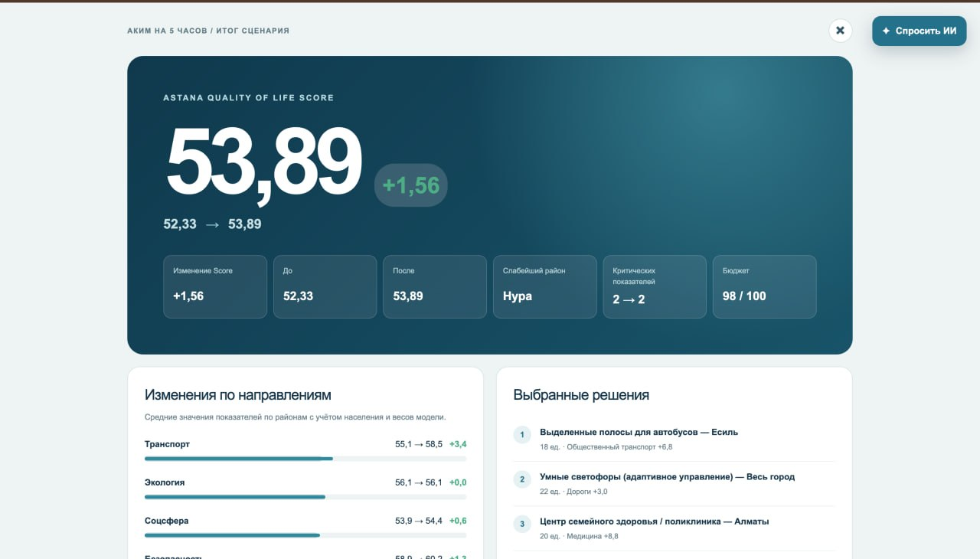Open the Слабейший район Нура card
The image size is (980, 559).
tap(544, 286)
